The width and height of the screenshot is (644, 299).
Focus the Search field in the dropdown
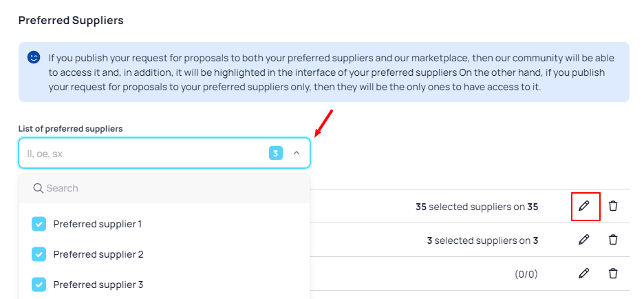(x=164, y=188)
